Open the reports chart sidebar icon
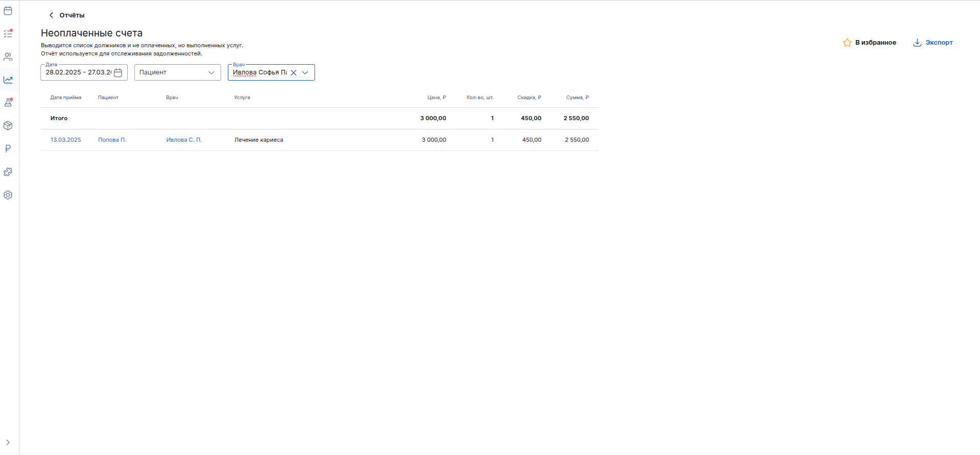 [x=8, y=80]
